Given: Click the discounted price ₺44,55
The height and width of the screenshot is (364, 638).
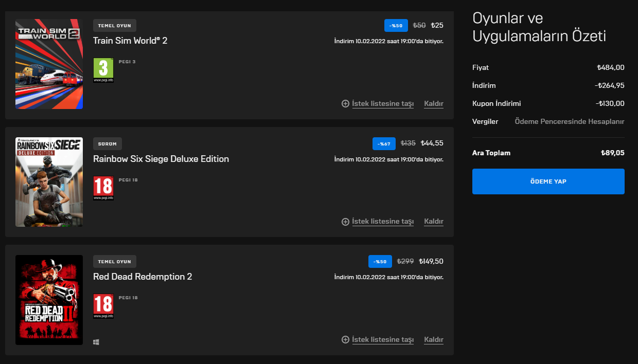Looking at the screenshot, I should click(x=432, y=143).
